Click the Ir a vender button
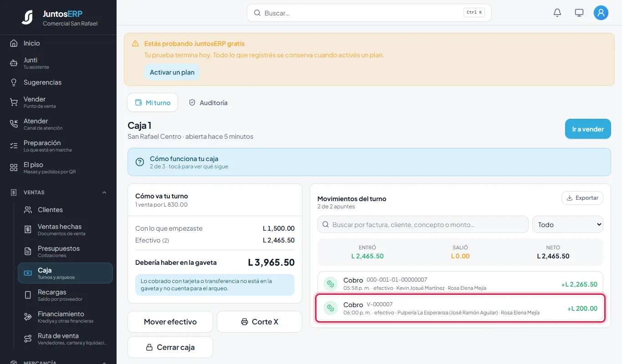The height and width of the screenshot is (364, 622). pos(588,129)
